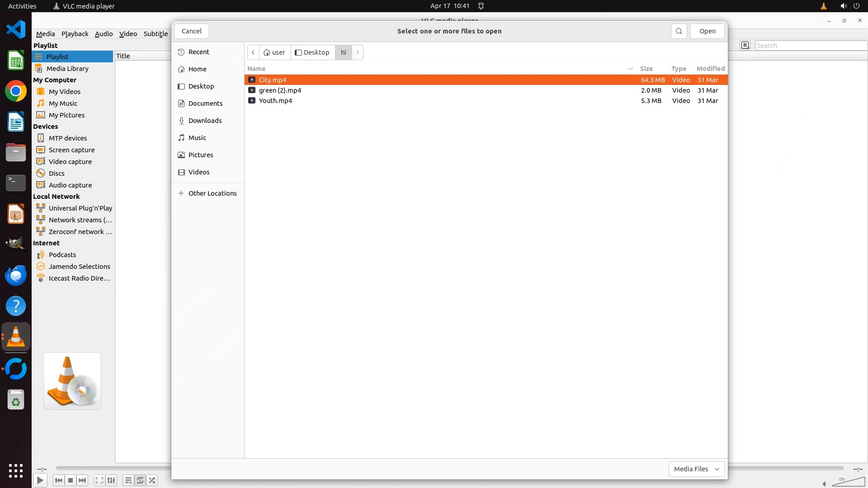Toggle the playlist view button
This screenshot has width=868, height=488.
point(128,480)
